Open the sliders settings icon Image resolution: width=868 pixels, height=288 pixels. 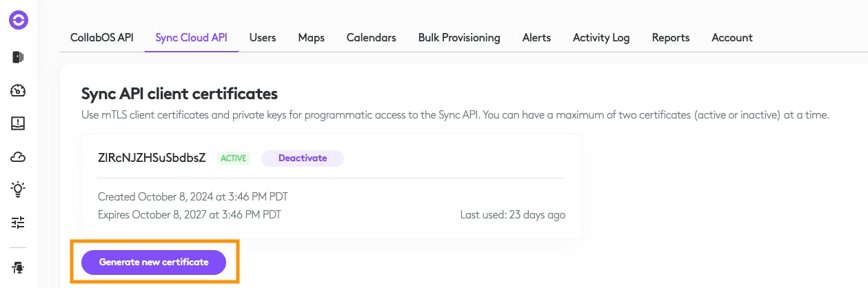pos(19,222)
